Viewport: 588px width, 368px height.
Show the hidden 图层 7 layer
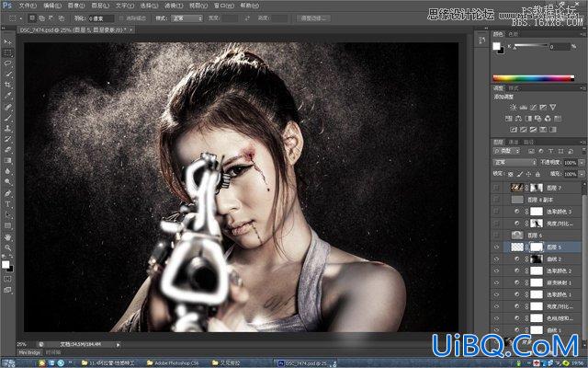point(496,188)
